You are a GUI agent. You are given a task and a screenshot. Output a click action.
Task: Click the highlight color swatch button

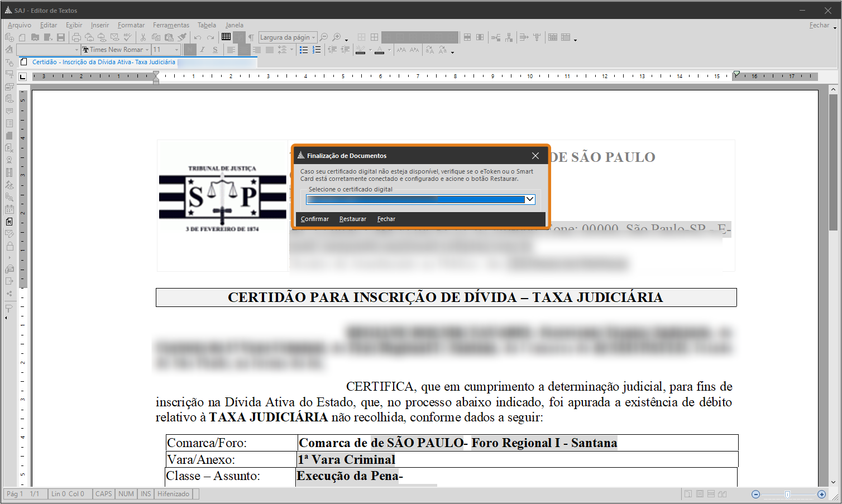click(360, 50)
